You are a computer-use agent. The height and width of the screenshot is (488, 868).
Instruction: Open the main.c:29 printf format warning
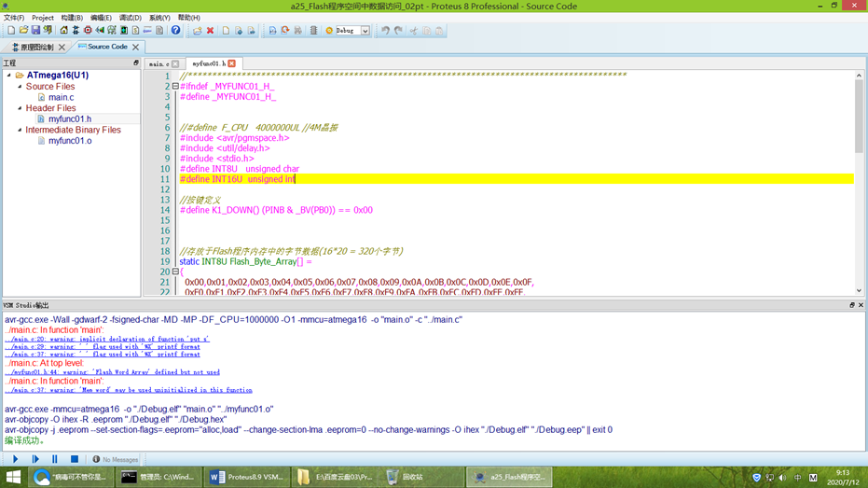(x=103, y=347)
